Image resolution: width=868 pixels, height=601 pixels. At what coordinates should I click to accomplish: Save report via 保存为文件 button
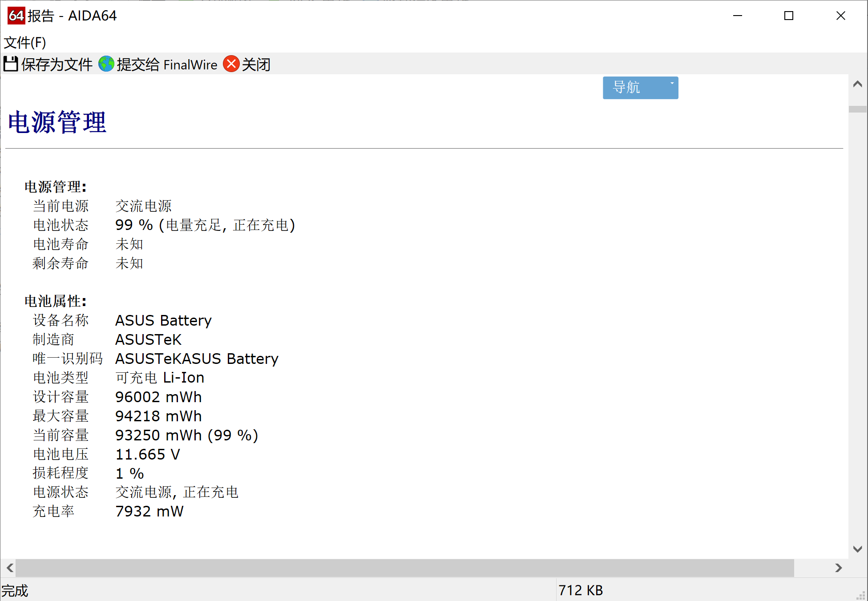point(48,64)
